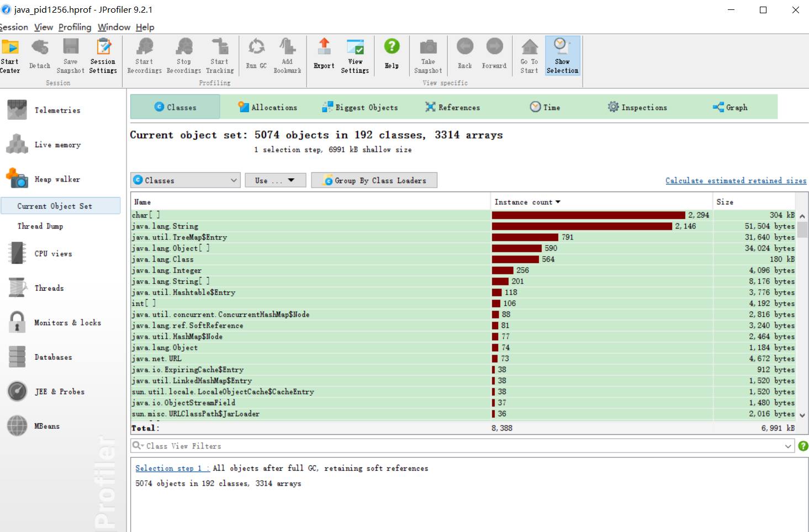Open View Settings from the toolbar
The width and height of the screenshot is (809, 532).
355,55
